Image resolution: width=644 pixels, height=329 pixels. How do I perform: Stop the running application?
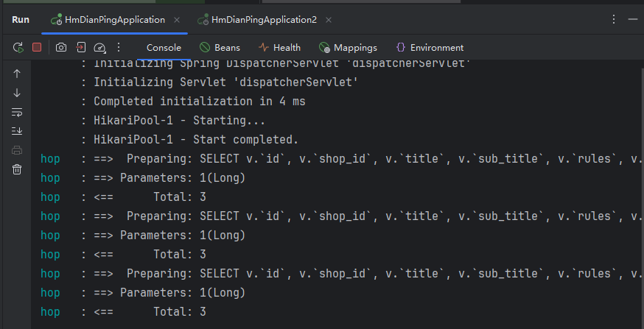37,48
